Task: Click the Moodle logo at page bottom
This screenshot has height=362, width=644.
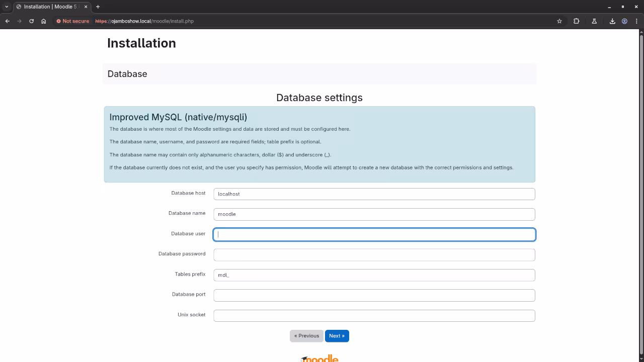Action: pyautogui.click(x=319, y=358)
